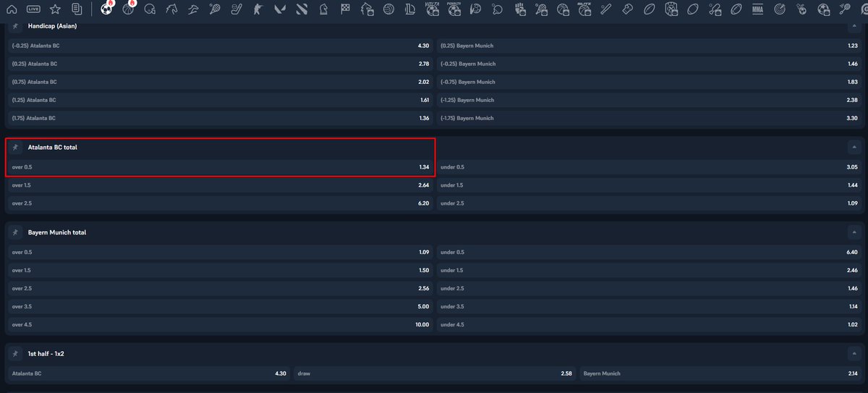Bet 1st half Bayern Munich at 2.14
Viewport: 868px width, 393px height.
[720, 373]
